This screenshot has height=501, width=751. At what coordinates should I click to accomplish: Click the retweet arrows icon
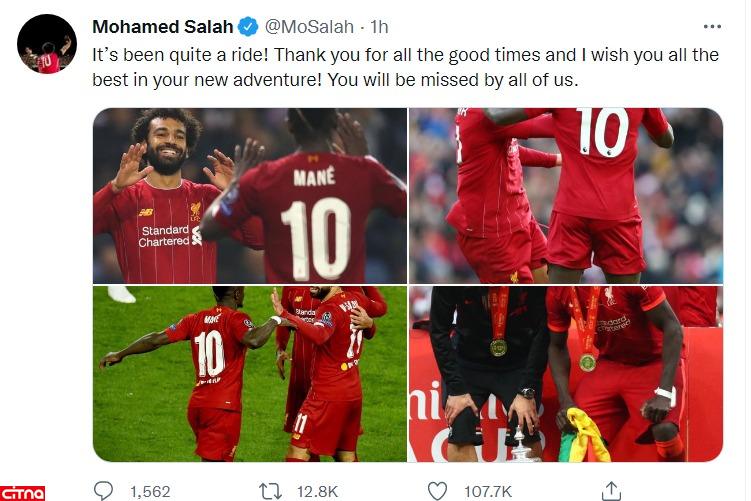(x=270, y=492)
